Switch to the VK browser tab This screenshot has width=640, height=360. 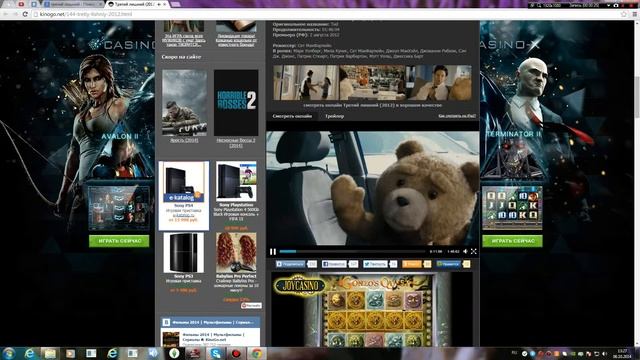[x=34, y=4]
